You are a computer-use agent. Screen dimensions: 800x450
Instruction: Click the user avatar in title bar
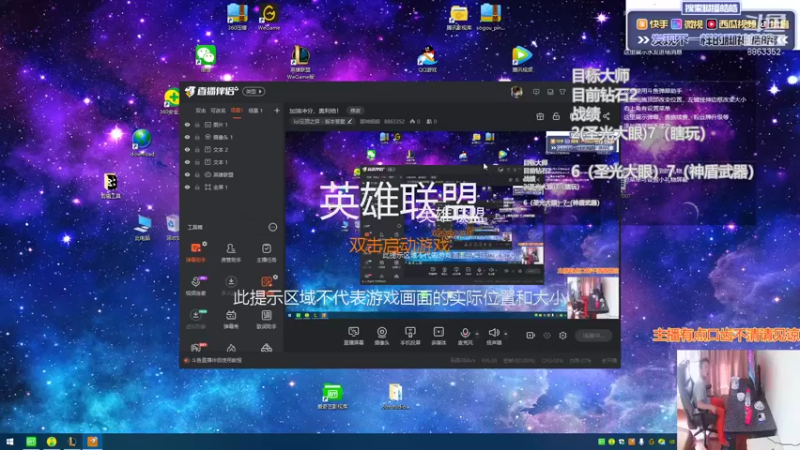(x=516, y=92)
